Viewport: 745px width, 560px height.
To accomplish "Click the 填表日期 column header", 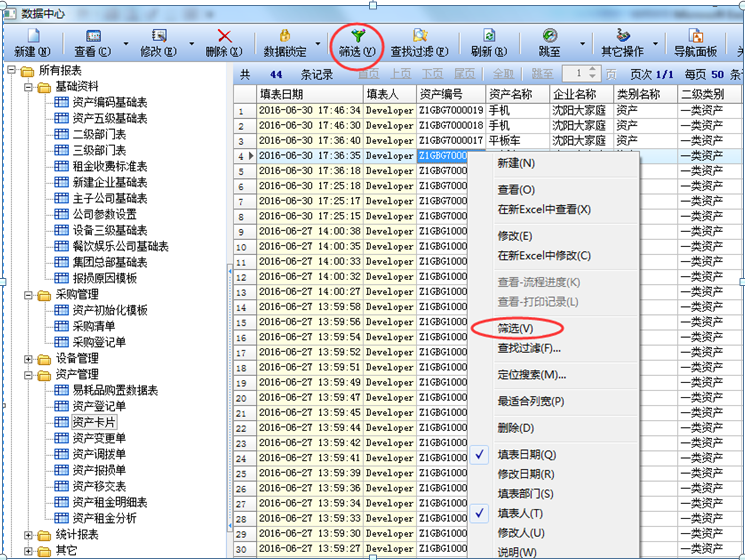I will pos(310,94).
